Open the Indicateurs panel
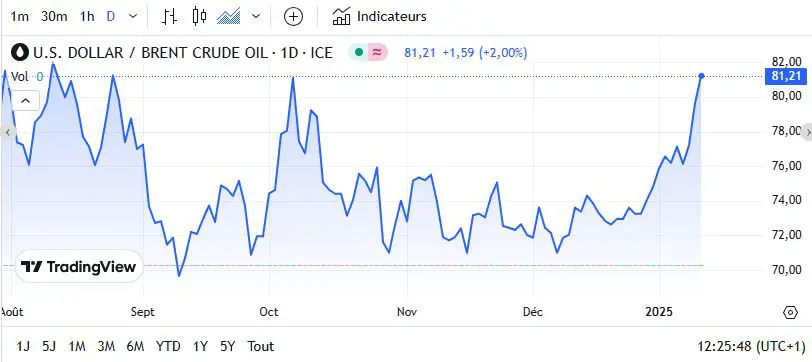 [x=379, y=17]
